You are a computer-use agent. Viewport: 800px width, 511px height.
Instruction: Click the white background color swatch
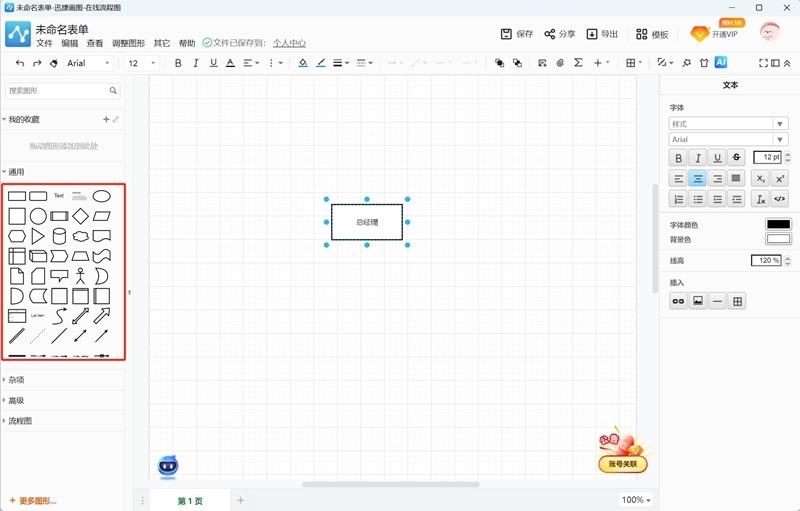pos(778,239)
